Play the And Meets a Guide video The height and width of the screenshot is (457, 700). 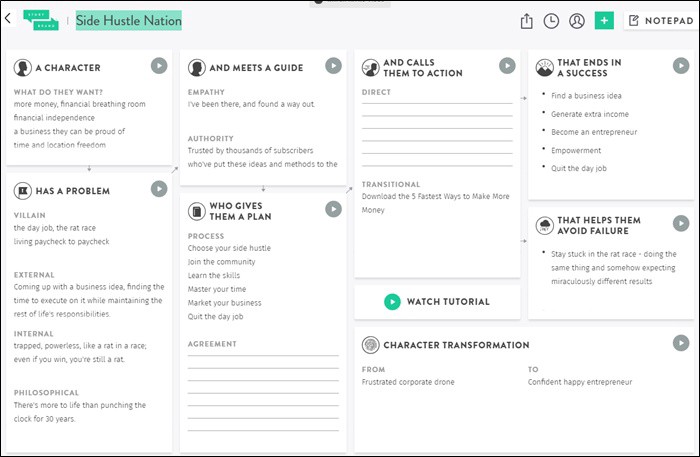[333, 66]
